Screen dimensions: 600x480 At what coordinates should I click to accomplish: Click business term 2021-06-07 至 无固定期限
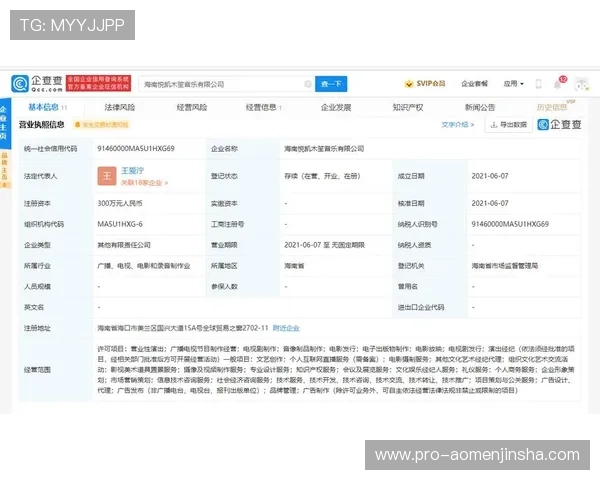[x=324, y=245]
